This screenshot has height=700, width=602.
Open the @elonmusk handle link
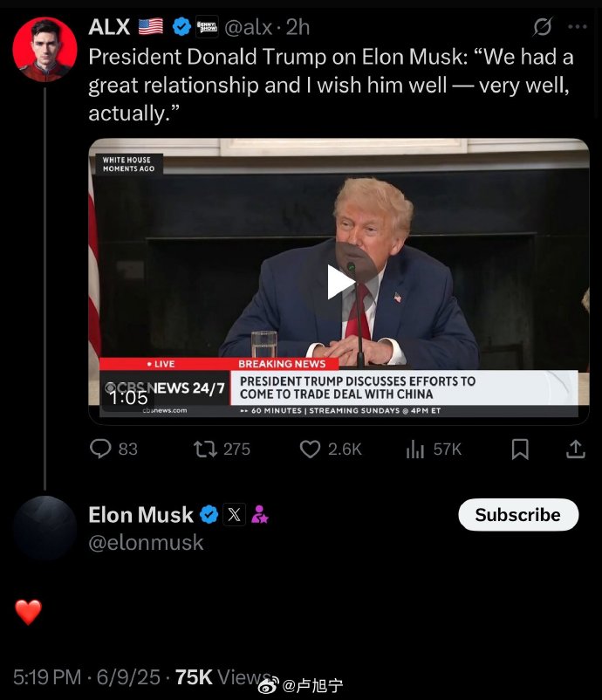(x=146, y=543)
